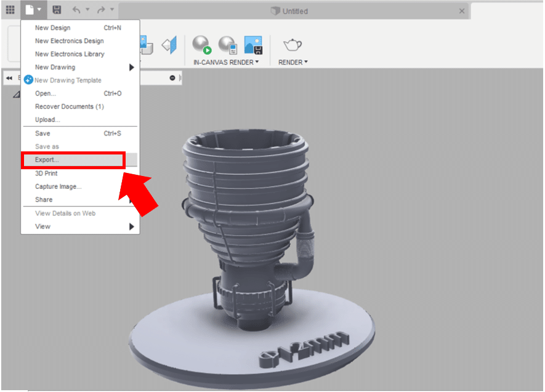Screen dimensions: 545x392
Task: Expand the File menu dropdown arrow
Action: [x=39, y=9]
